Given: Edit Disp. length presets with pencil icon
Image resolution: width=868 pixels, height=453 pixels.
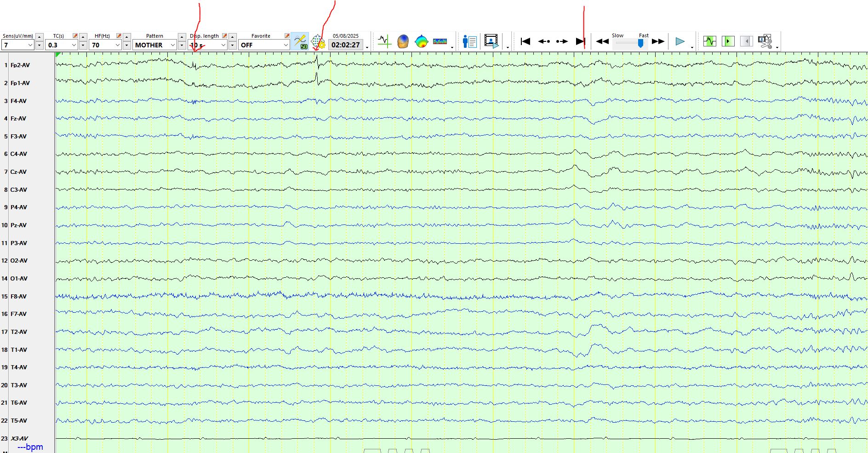Looking at the screenshot, I should click(224, 36).
